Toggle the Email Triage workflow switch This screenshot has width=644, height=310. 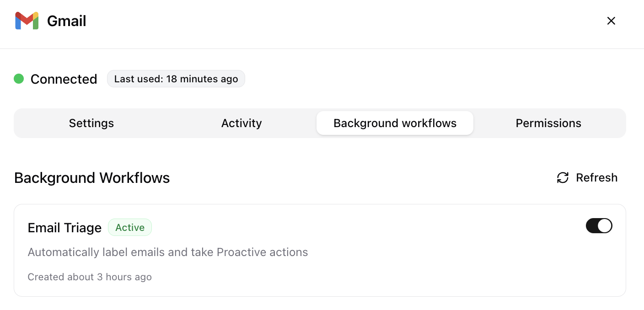tap(599, 225)
